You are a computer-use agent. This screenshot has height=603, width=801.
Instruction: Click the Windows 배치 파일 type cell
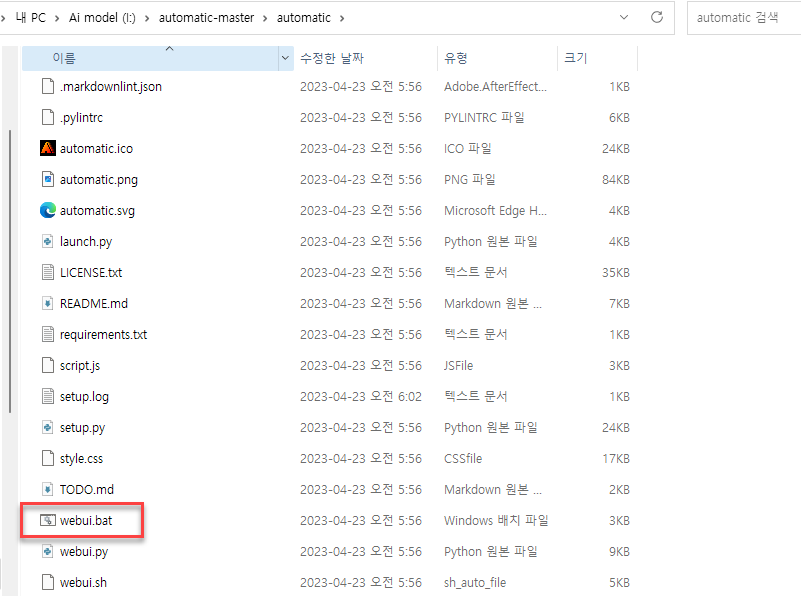[496, 521]
